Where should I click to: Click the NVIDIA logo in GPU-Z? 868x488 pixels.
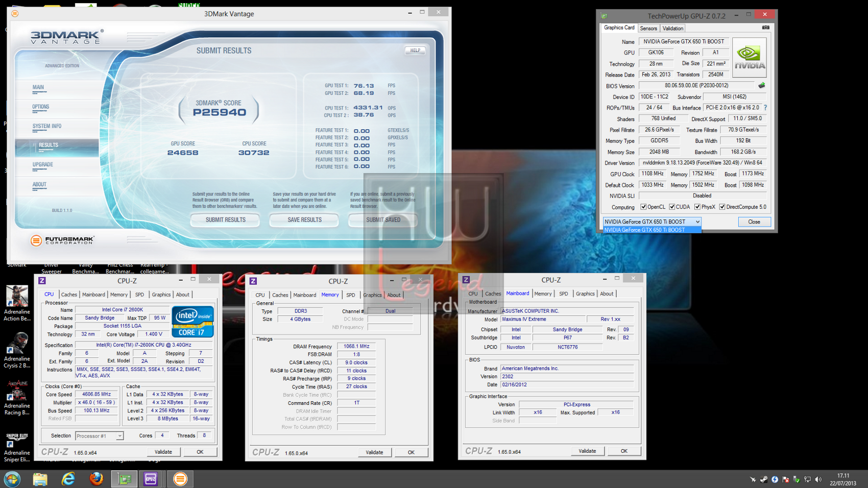(x=749, y=58)
